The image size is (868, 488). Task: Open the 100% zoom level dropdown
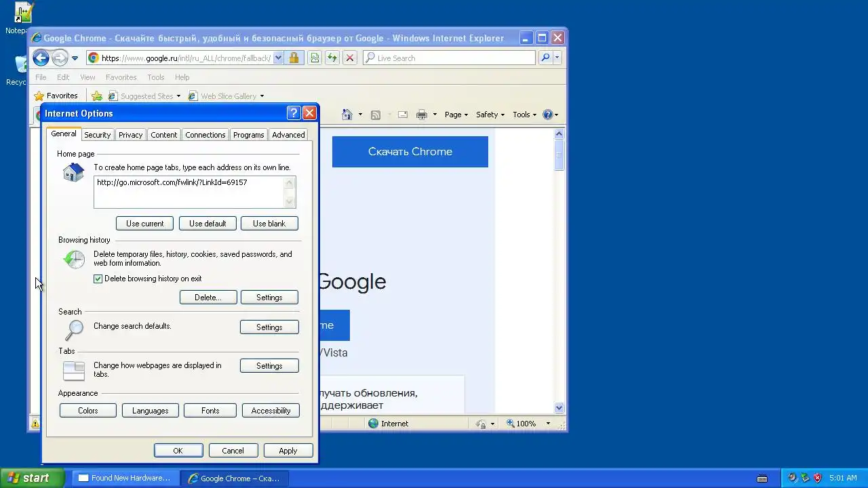pyautogui.click(x=548, y=424)
